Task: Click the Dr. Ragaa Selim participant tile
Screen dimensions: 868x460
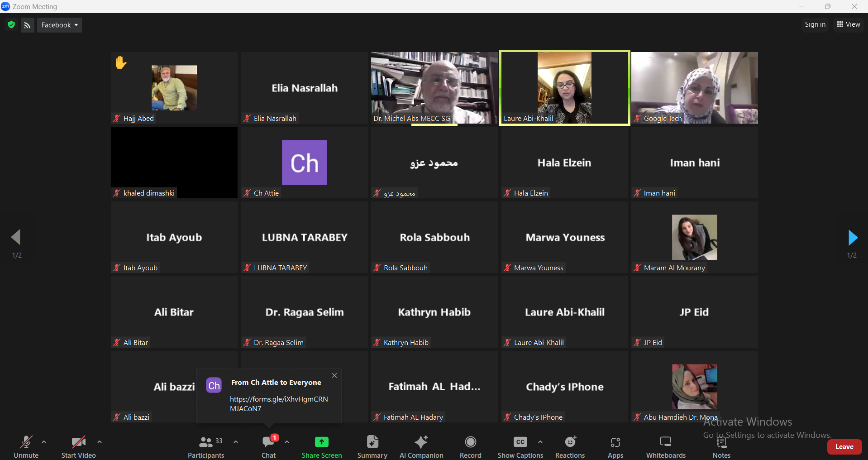Action: (305, 312)
